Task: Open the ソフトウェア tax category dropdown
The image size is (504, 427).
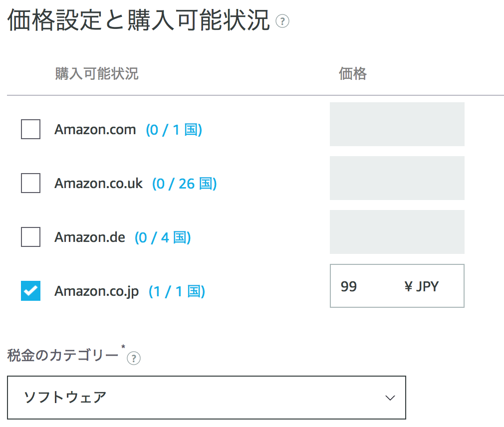Action: pos(207,398)
